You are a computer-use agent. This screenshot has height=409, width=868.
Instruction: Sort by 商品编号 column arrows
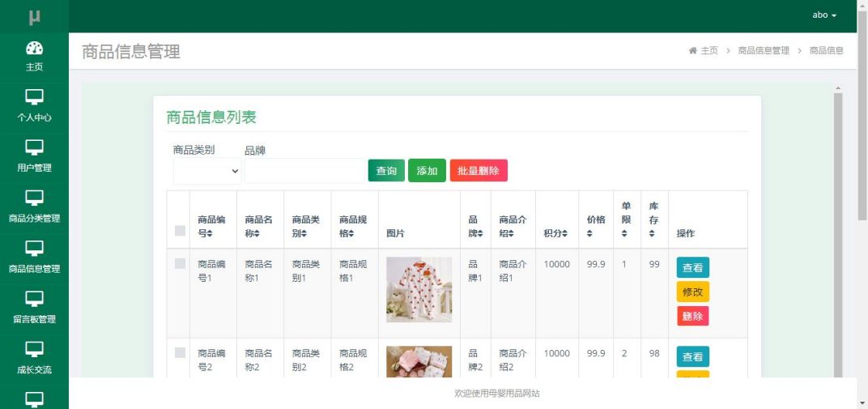(210, 233)
